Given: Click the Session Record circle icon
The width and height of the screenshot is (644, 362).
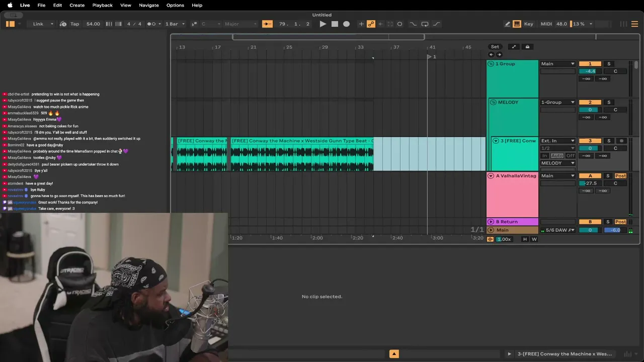Looking at the screenshot, I should click(399, 24).
